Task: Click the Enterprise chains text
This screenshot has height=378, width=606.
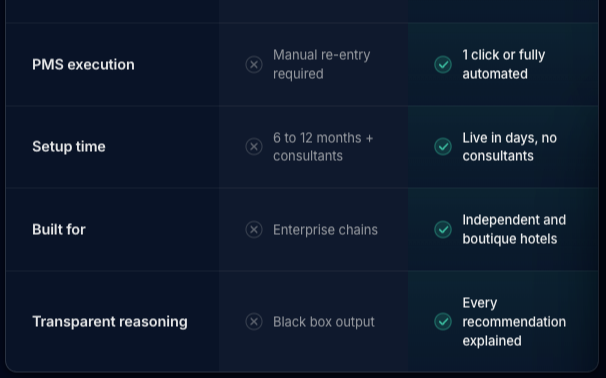Action: pos(325,230)
